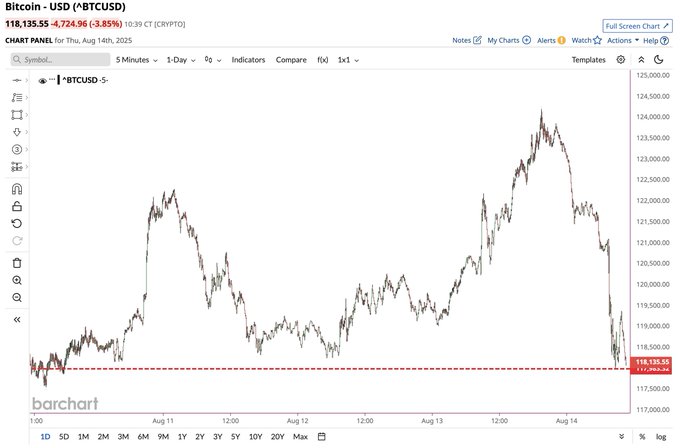The width and height of the screenshot is (680, 448).
Task: Click the trash delete drawings icon
Action: point(17,263)
